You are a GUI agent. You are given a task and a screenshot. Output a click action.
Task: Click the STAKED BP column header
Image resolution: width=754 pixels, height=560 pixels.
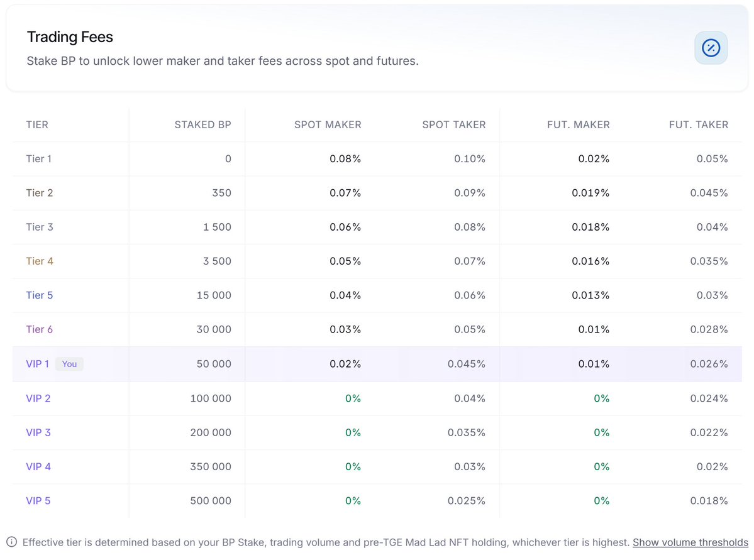click(x=202, y=124)
